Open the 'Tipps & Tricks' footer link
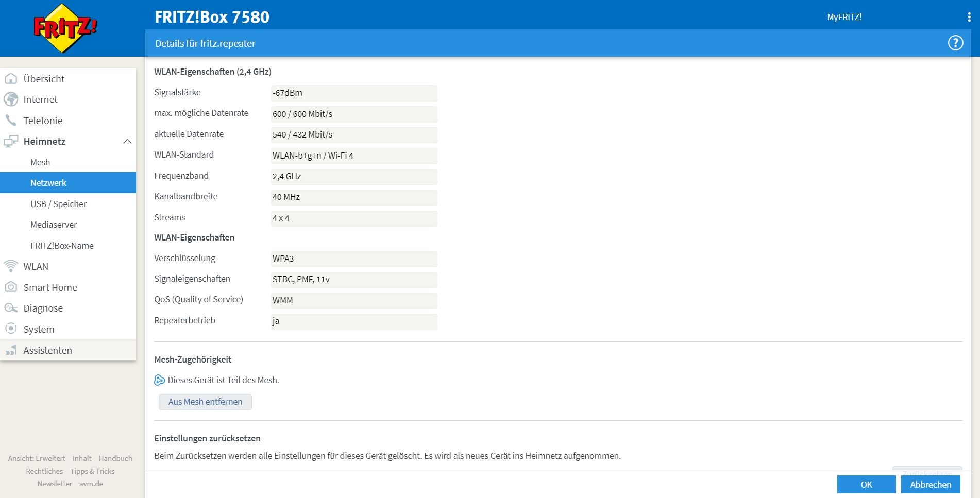The height and width of the screenshot is (498, 980). (x=92, y=471)
